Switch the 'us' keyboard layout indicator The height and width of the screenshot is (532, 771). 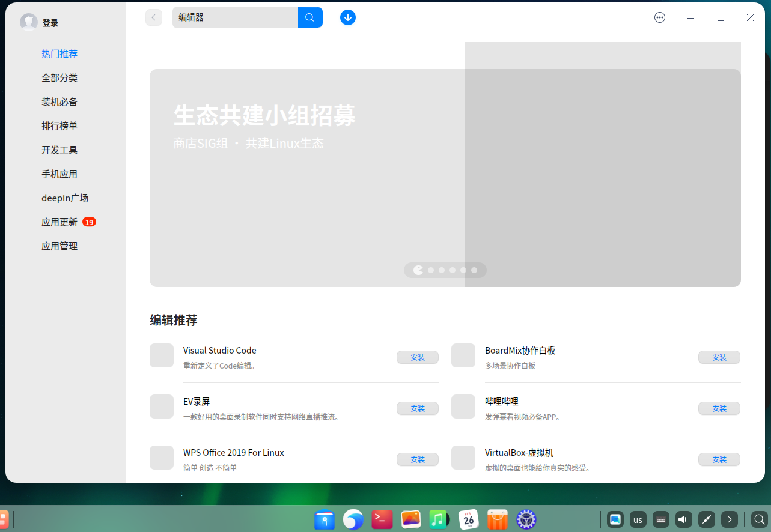pyautogui.click(x=638, y=519)
